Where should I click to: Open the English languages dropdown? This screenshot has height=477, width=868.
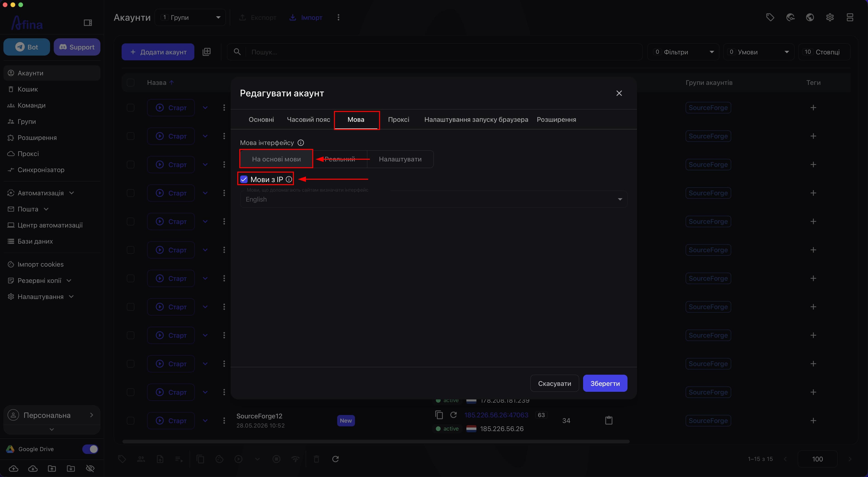point(433,199)
